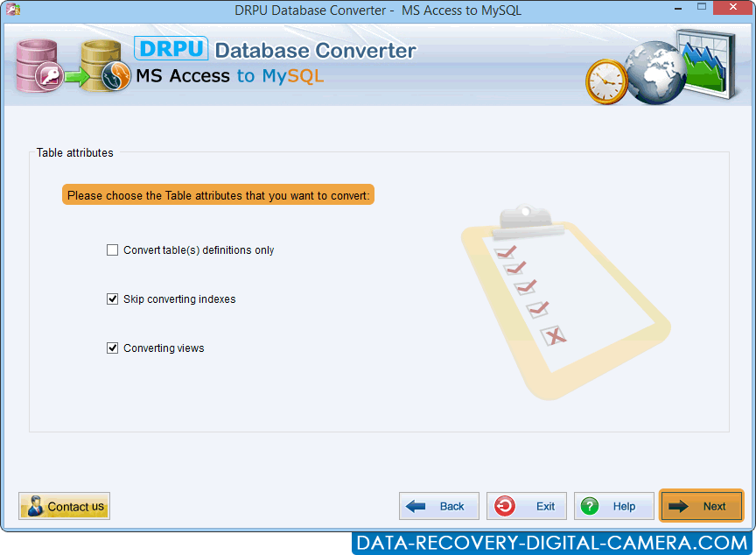Click the 'Database Converter' header title

[x=315, y=51]
